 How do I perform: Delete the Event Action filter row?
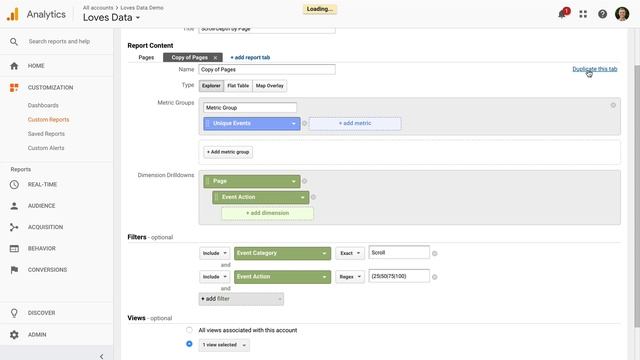[x=435, y=277]
